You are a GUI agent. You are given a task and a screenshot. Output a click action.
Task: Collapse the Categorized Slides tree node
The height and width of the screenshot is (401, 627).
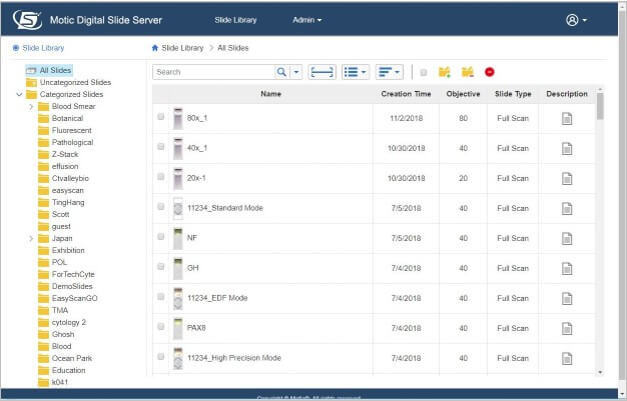(x=19, y=94)
